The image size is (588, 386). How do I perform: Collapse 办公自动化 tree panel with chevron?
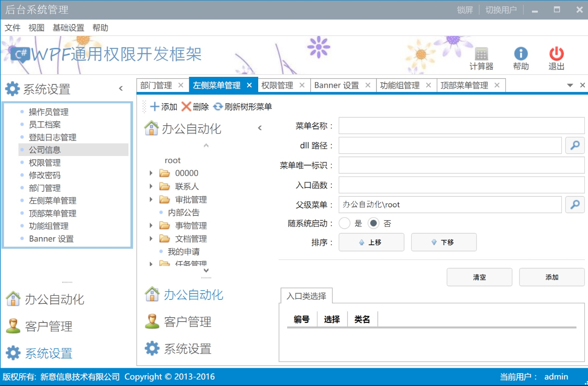[260, 128]
